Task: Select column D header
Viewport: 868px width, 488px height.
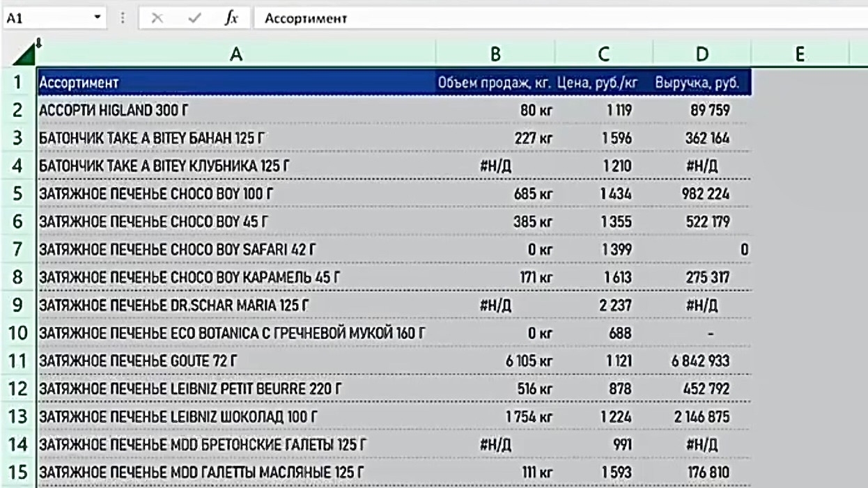Action: [x=702, y=55]
